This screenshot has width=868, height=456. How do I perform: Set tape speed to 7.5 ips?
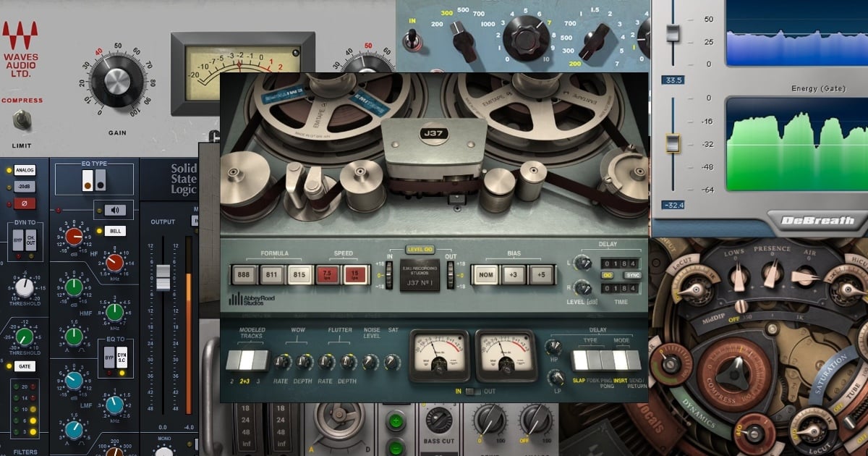pyautogui.click(x=328, y=275)
